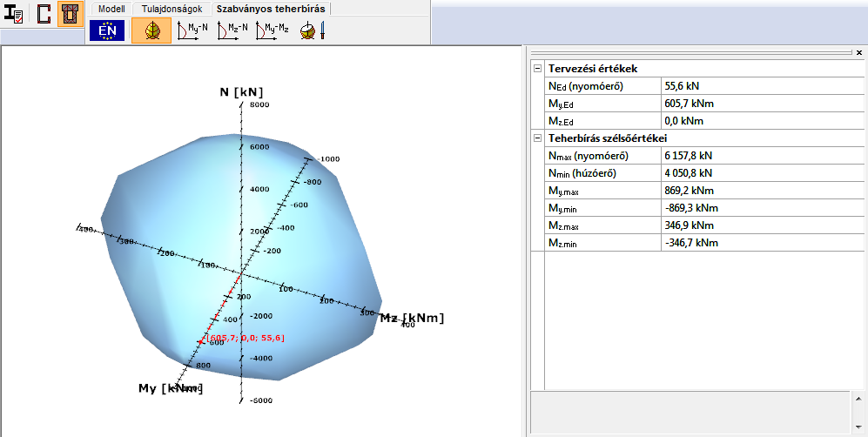The width and height of the screenshot is (868, 437).
Task: Select the highlighted reinforced column section icon
Action: pyautogui.click(x=71, y=15)
